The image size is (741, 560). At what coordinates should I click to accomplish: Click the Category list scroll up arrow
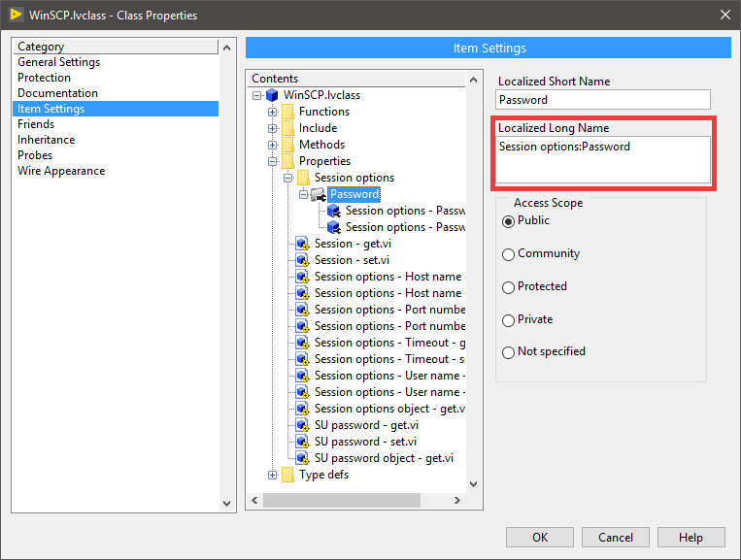coord(227,48)
